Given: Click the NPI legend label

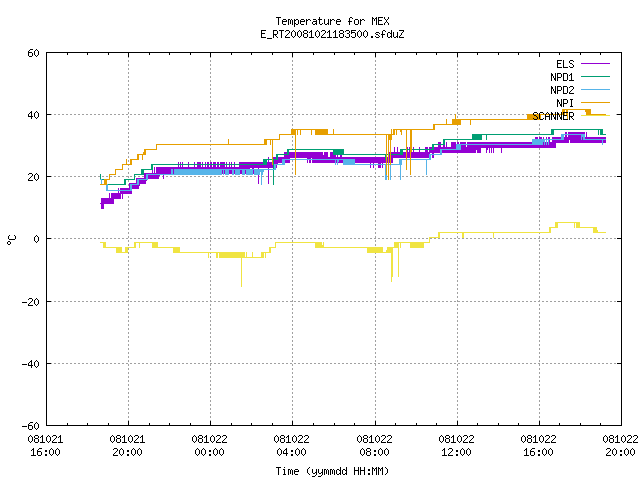Looking at the screenshot, I should [x=565, y=103].
